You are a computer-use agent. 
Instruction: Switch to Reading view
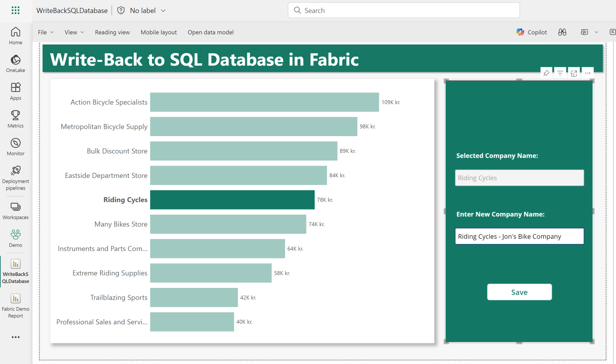coord(112,32)
